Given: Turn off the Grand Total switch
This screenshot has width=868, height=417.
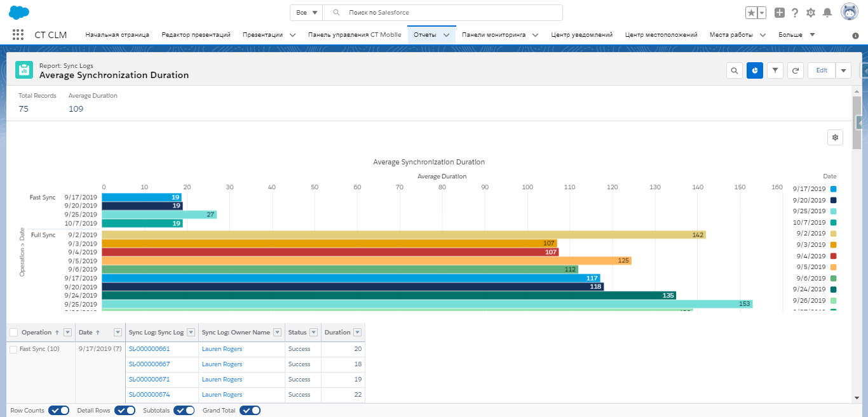Looking at the screenshot, I should coord(250,411).
